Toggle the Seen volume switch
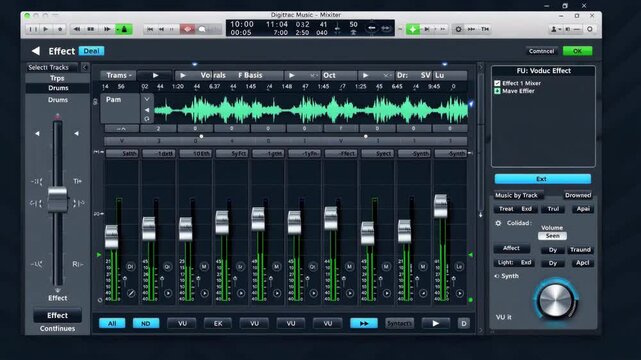Viewport: 641px width, 360px height. [x=552, y=236]
